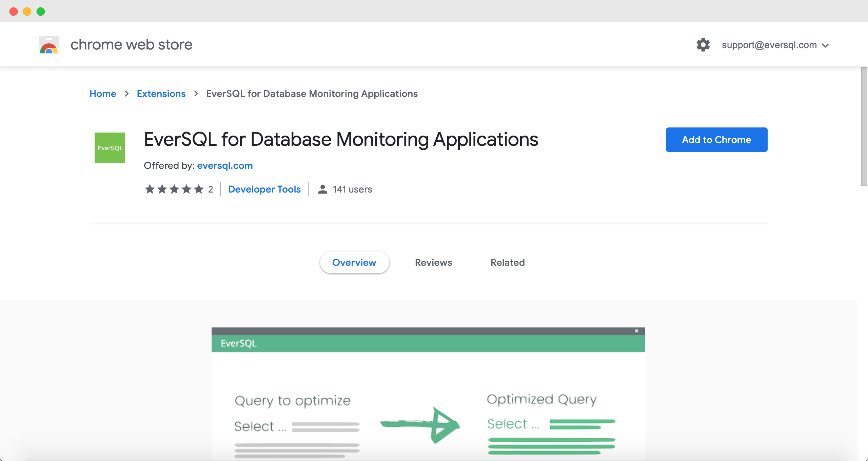This screenshot has height=461, width=868.
Task: Click the chevron after the Extensions breadcrumb
Action: pos(196,94)
